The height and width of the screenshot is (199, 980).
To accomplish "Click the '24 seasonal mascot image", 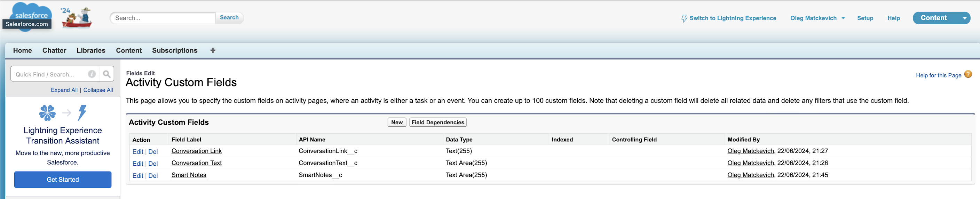I will click(77, 17).
